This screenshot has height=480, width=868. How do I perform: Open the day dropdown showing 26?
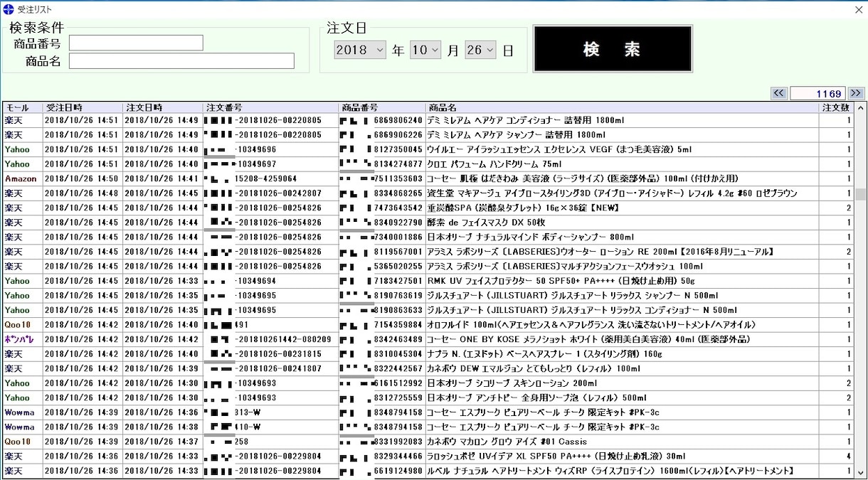(480, 50)
